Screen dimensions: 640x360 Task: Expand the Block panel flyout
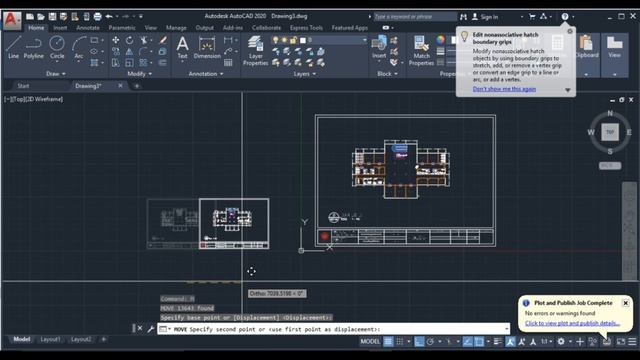pyautogui.click(x=387, y=74)
